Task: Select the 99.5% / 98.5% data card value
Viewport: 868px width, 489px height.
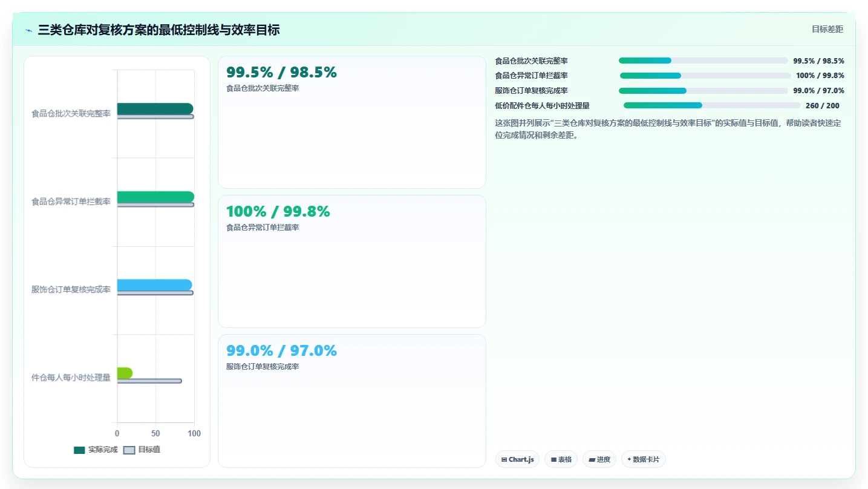Action: tap(281, 72)
